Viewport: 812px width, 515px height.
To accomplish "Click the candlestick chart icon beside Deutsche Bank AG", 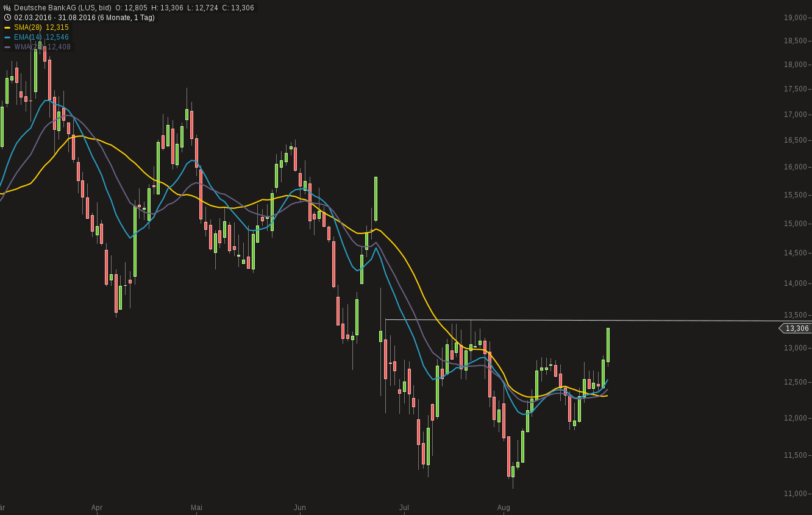I will (7, 8).
